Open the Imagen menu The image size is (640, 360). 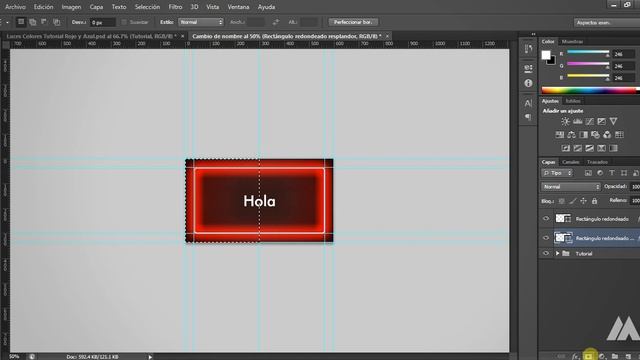(71, 7)
